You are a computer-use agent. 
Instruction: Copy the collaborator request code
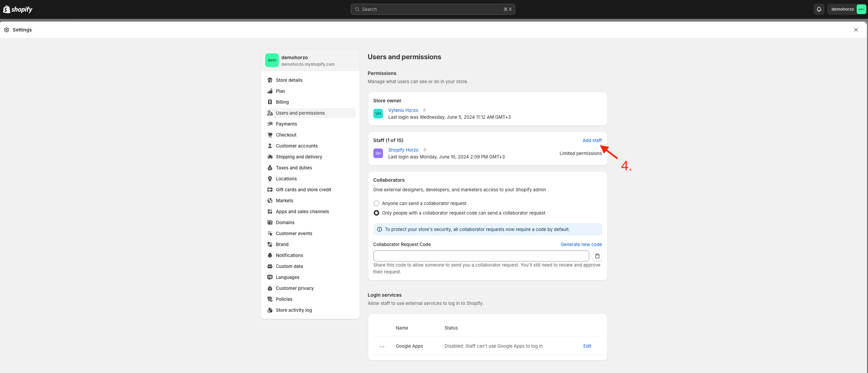click(x=597, y=256)
